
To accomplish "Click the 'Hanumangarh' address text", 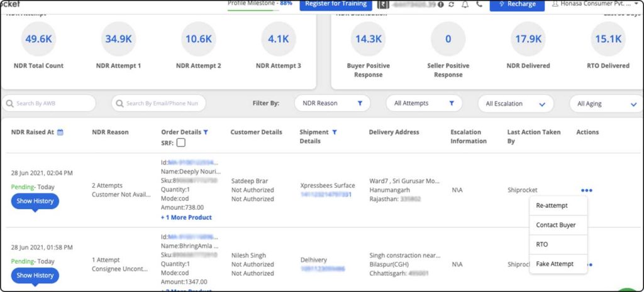I will [390, 190].
